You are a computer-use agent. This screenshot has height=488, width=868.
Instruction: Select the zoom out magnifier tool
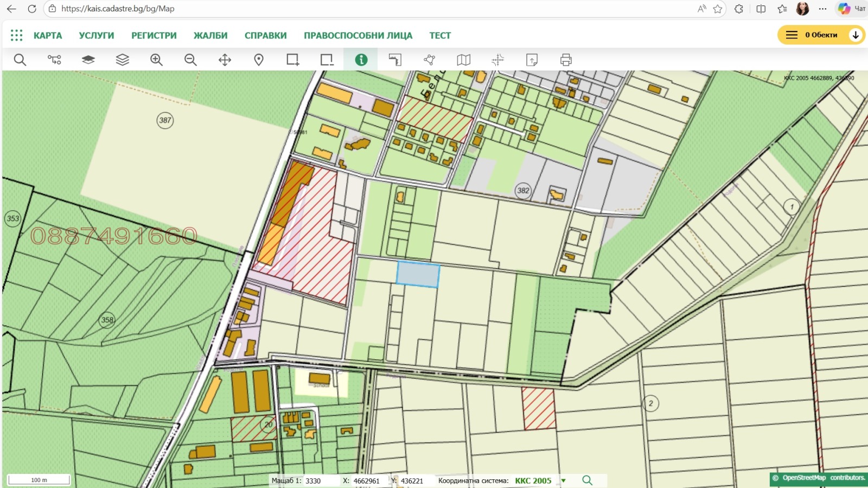click(190, 60)
